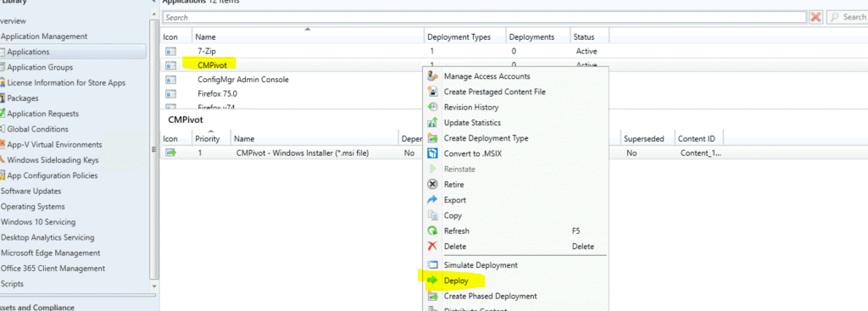Viewport: 868px width, 311px height.
Task: Open Scripts in the sidebar
Action: click(x=12, y=284)
